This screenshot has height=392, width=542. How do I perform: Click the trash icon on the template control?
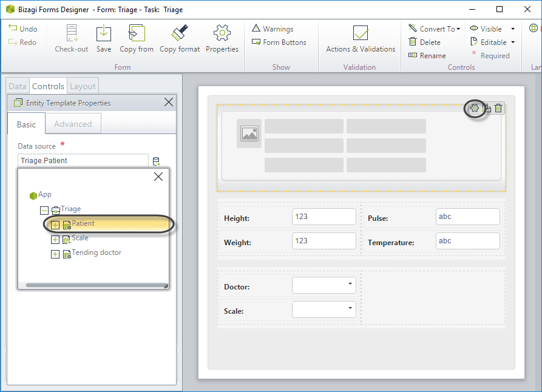click(x=498, y=108)
